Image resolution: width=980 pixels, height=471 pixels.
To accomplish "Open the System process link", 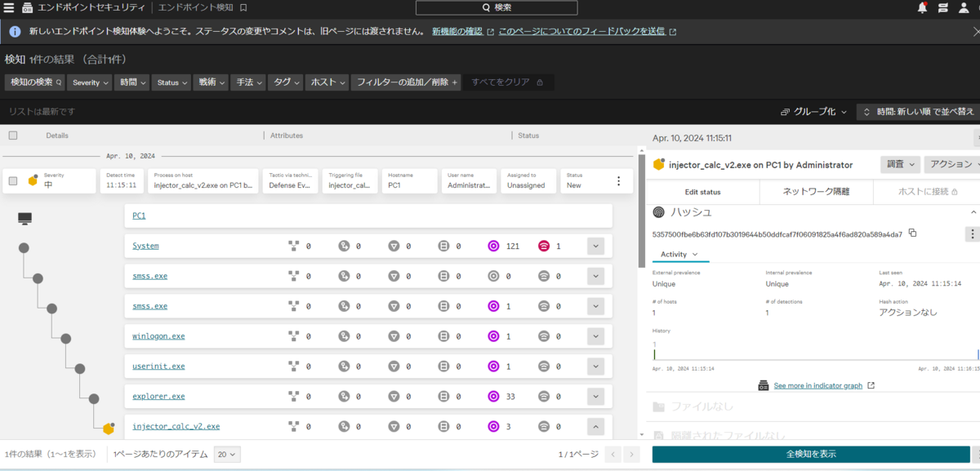I will tap(145, 246).
